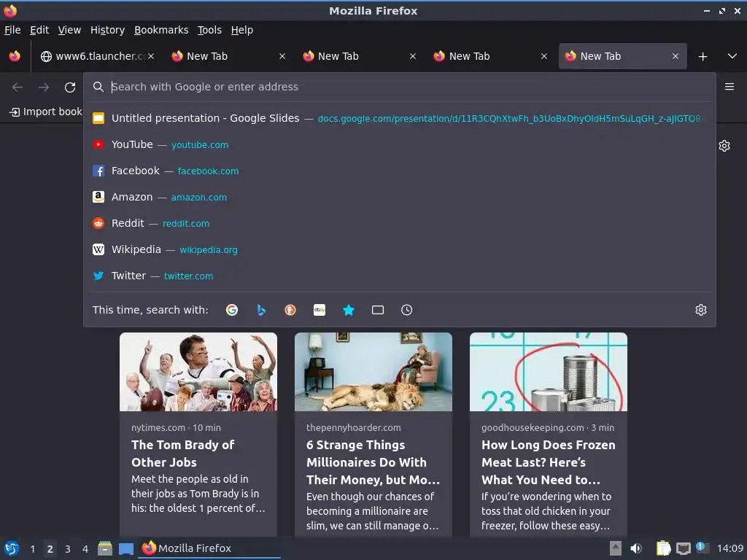747x560 pixels.
Task: Go back one page
Action: coord(18,87)
